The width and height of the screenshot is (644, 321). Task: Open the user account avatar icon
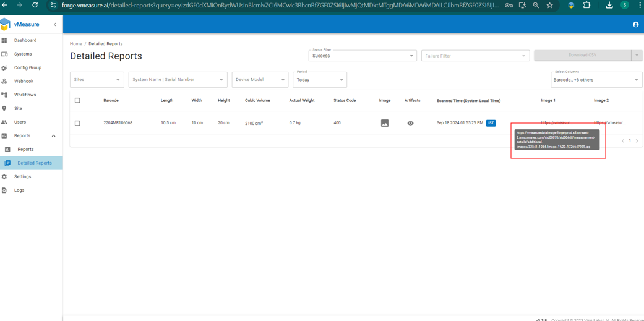[x=635, y=25]
